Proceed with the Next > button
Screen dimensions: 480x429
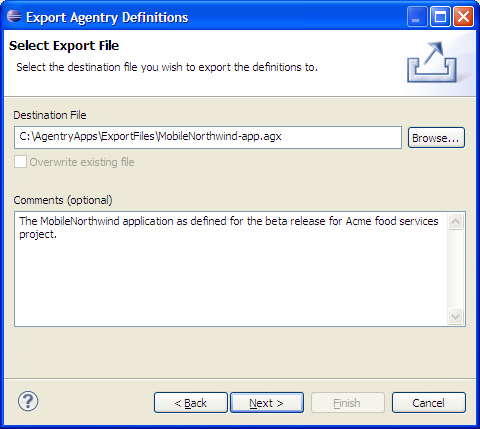[x=267, y=403]
